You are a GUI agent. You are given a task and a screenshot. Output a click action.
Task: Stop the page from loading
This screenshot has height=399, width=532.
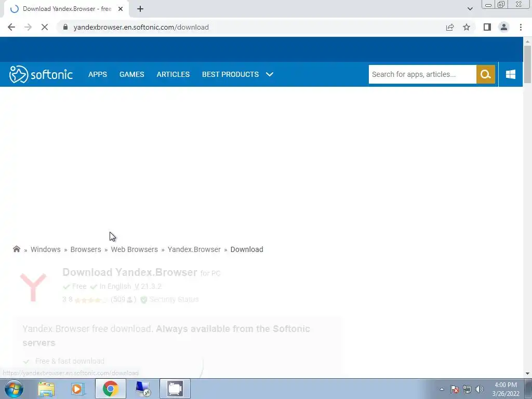coord(45,27)
